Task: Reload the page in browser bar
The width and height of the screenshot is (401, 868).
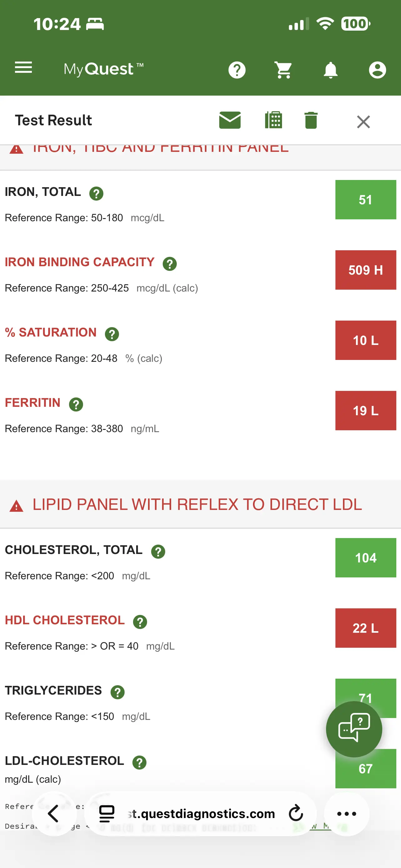Action: point(296,814)
